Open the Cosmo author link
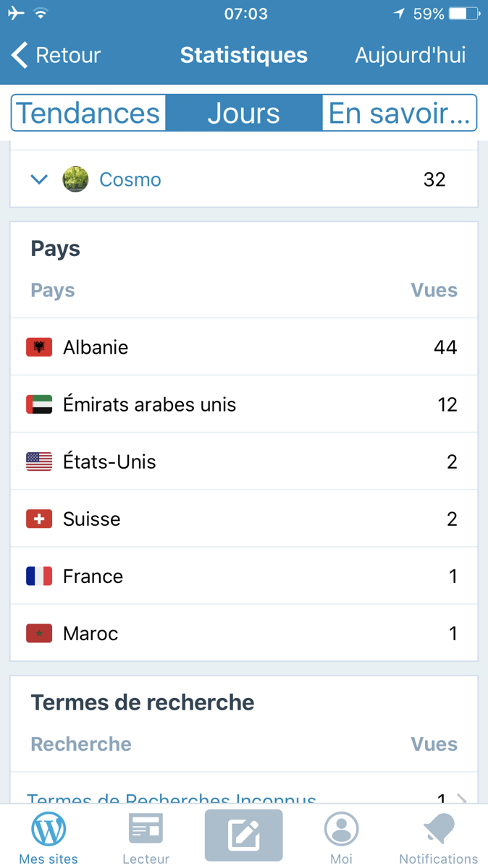The width and height of the screenshot is (488, 868). [130, 179]
